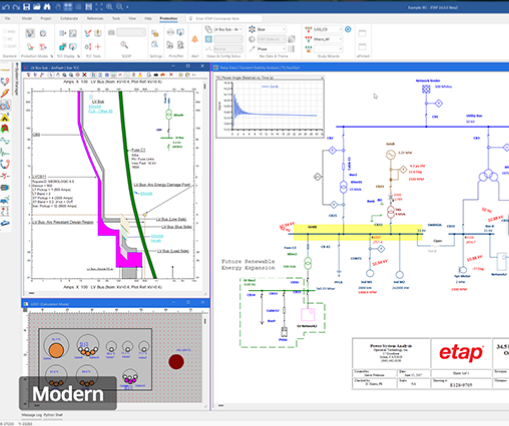The height and width of the screenshot is (426, 509).
Task: Select blue magnet sidebar icon
Action: [5, 164]
